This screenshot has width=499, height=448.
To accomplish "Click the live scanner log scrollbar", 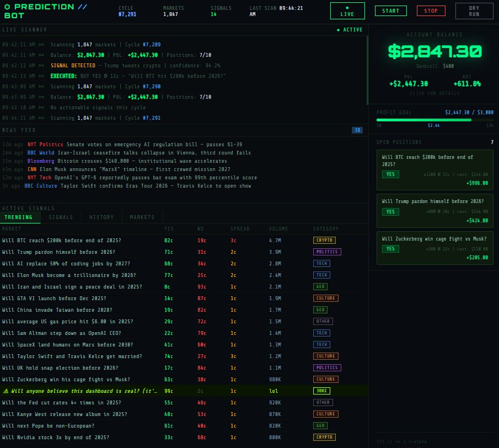I will 367,70.
